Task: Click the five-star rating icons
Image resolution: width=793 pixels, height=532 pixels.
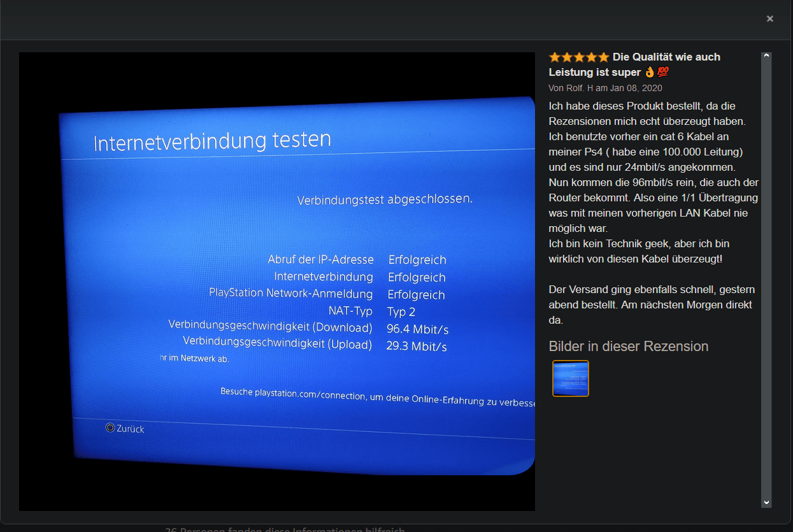Action: pyautogui.click(x=579, y=57)
